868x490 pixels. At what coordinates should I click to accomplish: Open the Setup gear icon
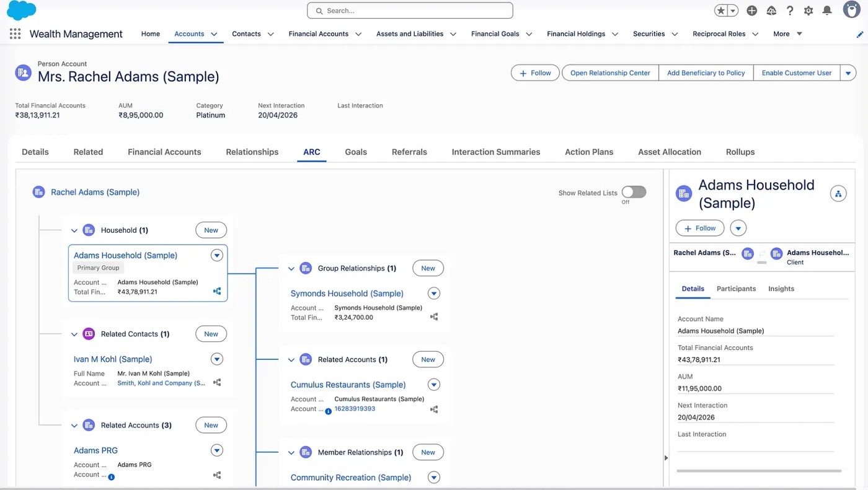point(808,11)
